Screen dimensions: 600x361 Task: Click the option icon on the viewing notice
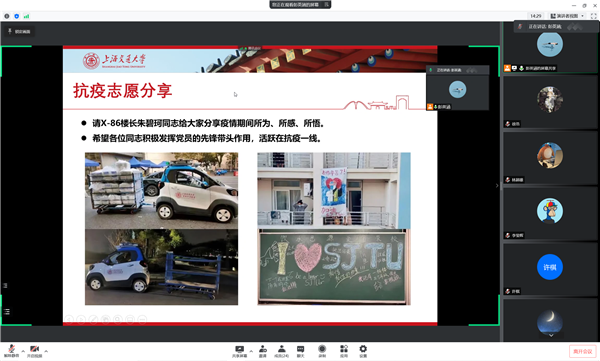coord(327,5)
